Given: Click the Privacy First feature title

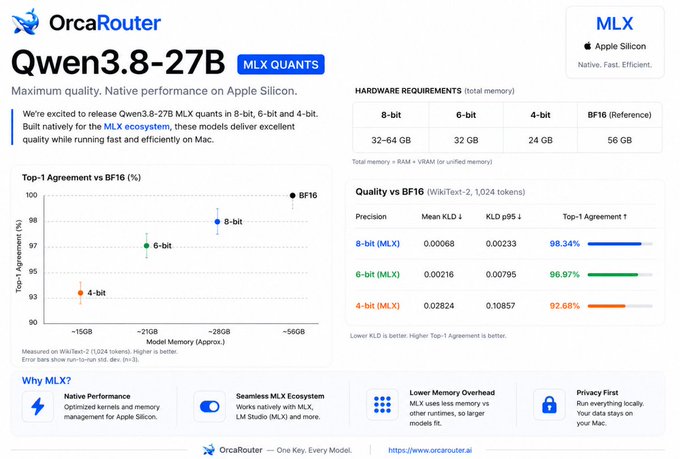Looking at the screenshot, I should click(x=597, y=393).
